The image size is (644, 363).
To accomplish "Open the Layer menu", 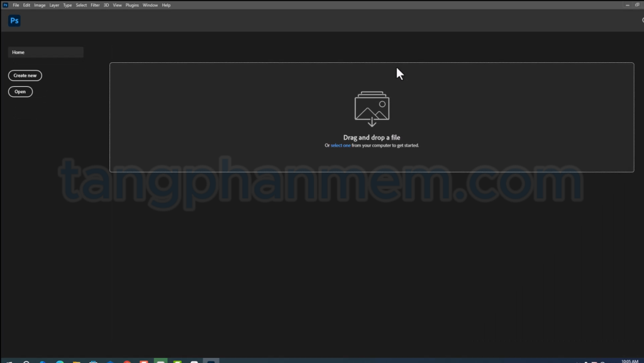I will click(54, 5).
